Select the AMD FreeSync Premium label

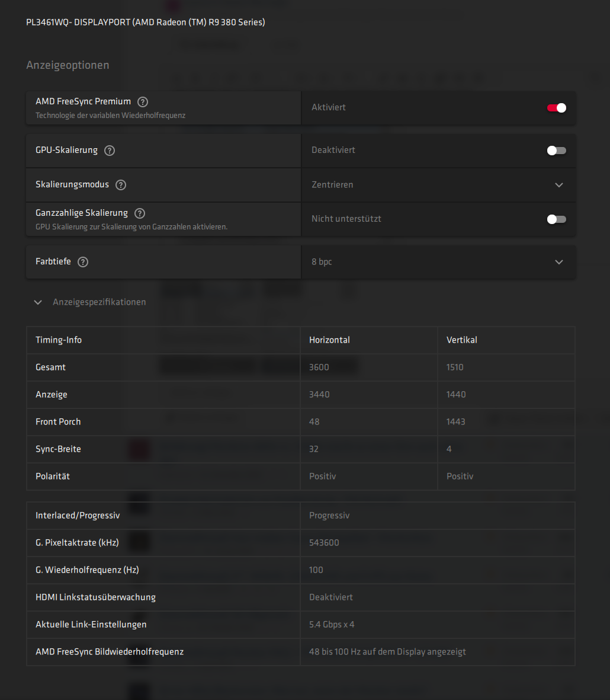point(84,101)
